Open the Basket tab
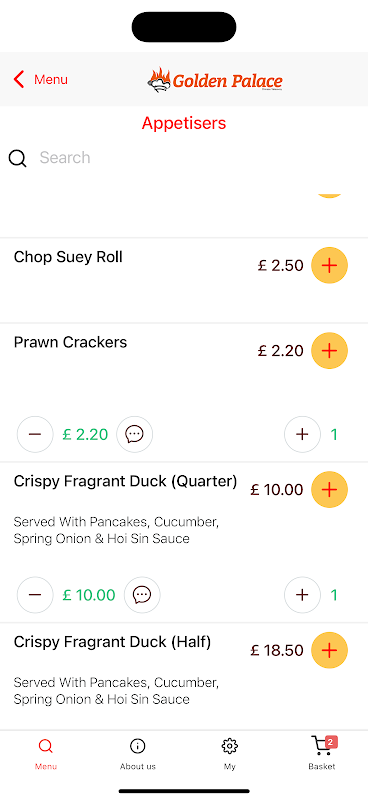 coord(322,753)
